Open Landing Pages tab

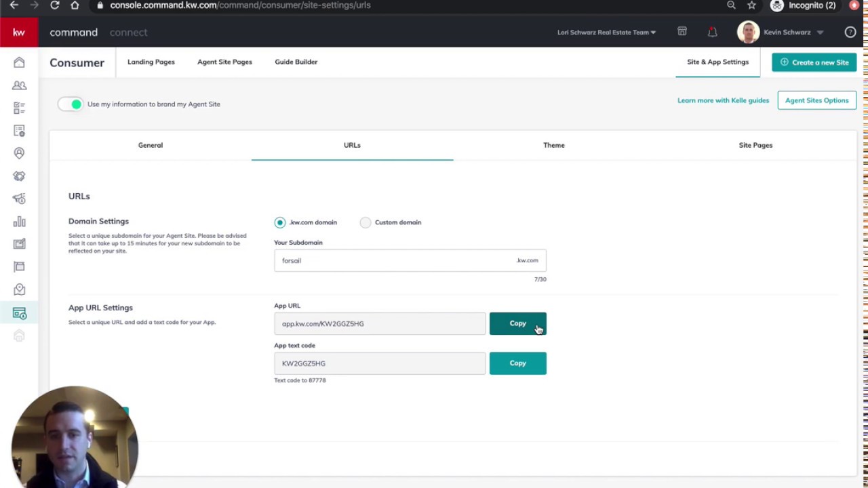[151, 62]
